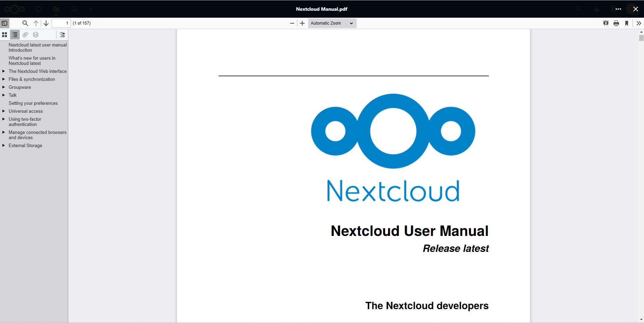Print the PDF document

click(616, 23)
